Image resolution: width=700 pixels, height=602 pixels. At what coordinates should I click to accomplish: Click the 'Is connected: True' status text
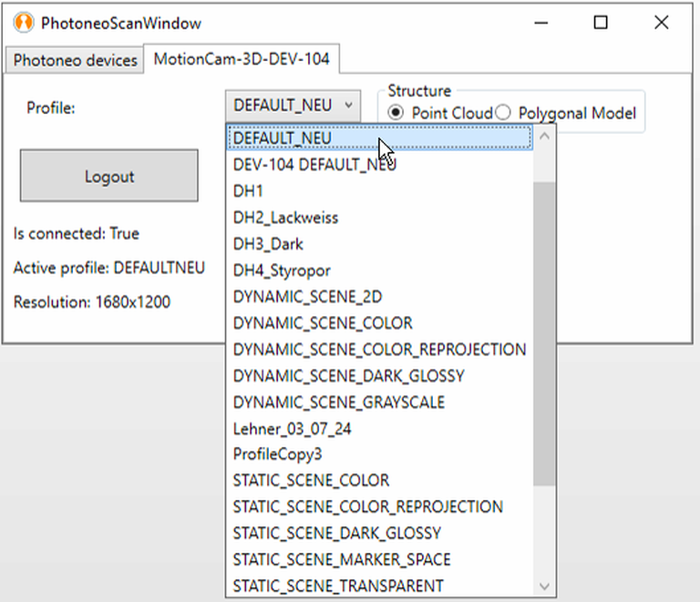tap(77, 233)
